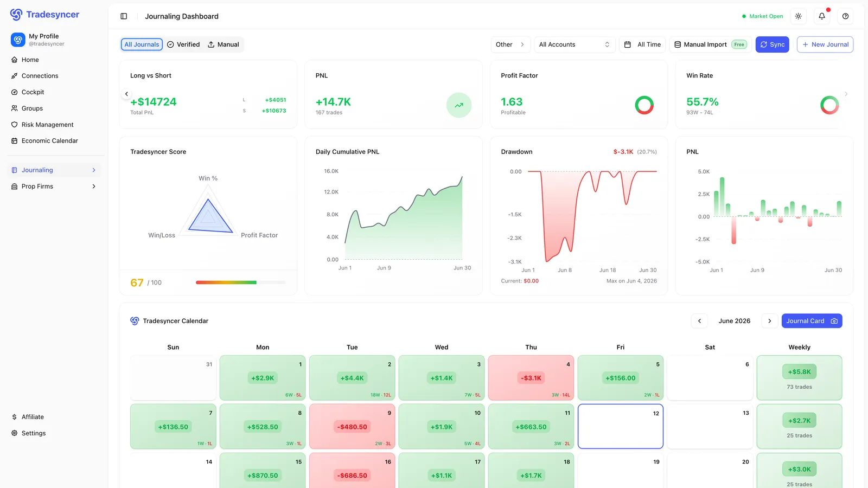Viewport: 868px width, 488px height.
Task: Open the All Time date filter
Action: point(643,44)
